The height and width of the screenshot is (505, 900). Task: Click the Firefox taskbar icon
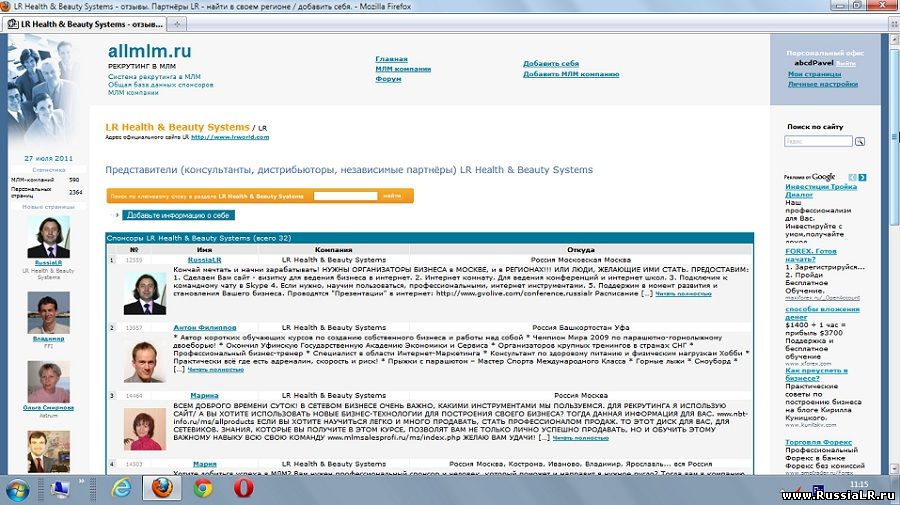(x=162, y=488)
